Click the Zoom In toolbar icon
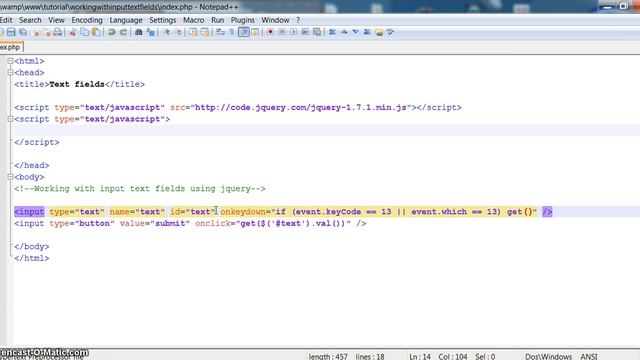 click(x=167, y=32)
